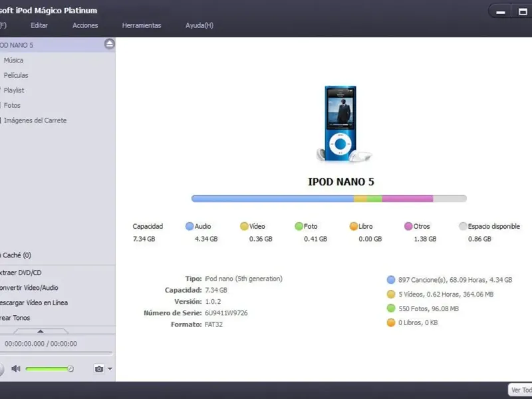Open the Acciones menu
Image resolution: width=532 pixels, height=399 pixels.
point(85,25)
